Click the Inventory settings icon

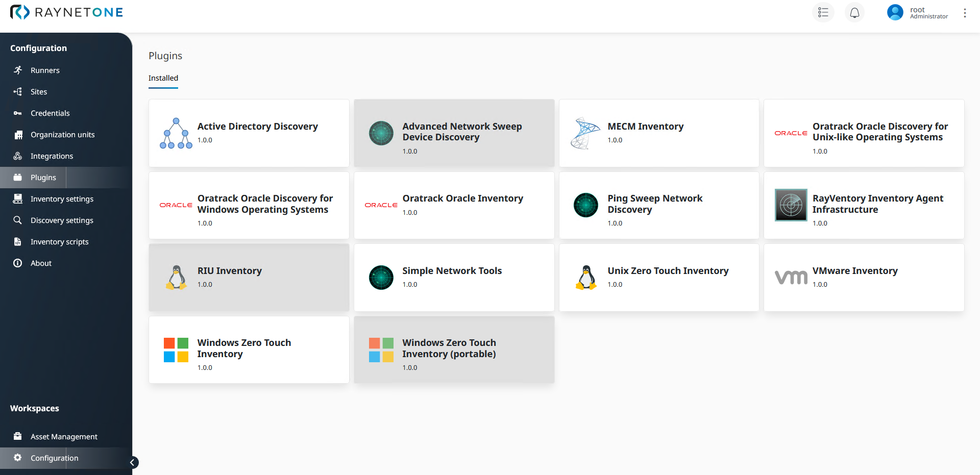pos(18,198)
